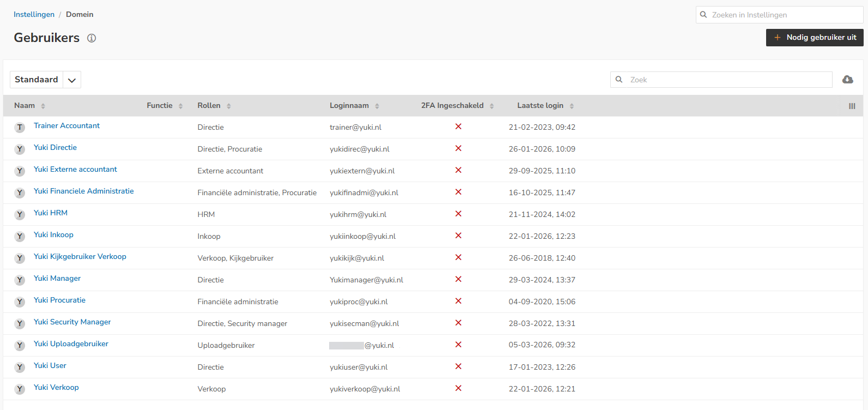The image size is (868, 410).
Task: Sort the table by Functie column
Action: pos(165,106)
